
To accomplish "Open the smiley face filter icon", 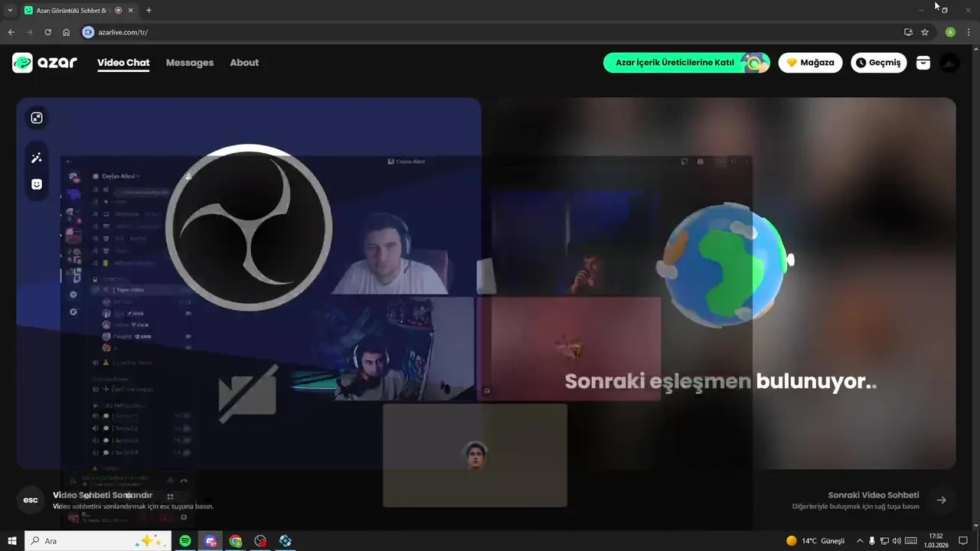I will 37,184.
